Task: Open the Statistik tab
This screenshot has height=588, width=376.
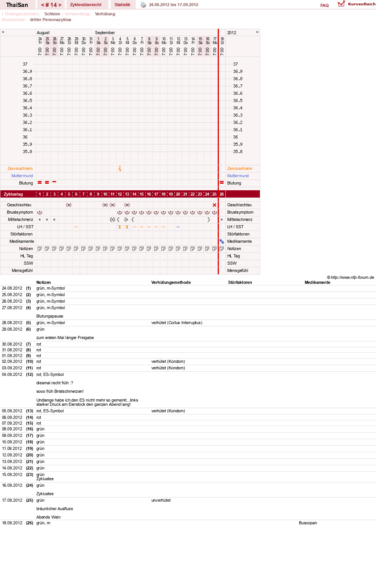Action: pos(122,5)
